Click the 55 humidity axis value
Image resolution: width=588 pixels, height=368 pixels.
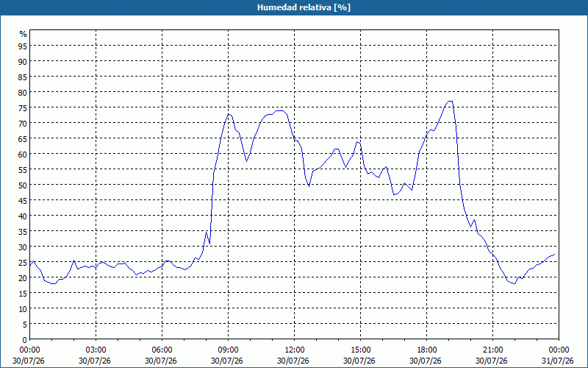pos(23,169)
